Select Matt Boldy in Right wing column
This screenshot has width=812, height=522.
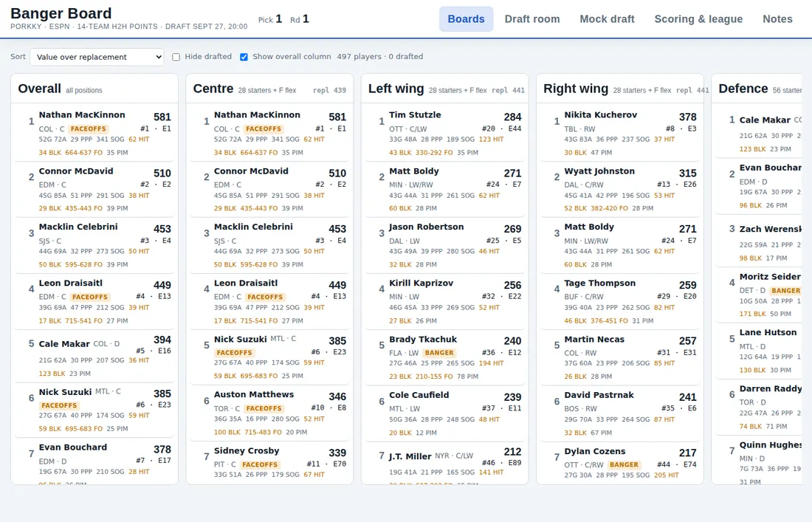(x=620, y=245)
